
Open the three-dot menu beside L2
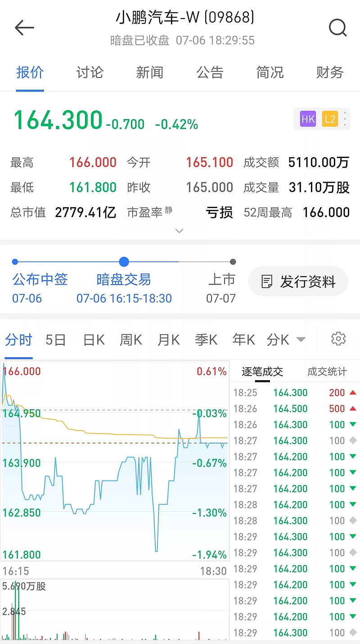[345, 119]
